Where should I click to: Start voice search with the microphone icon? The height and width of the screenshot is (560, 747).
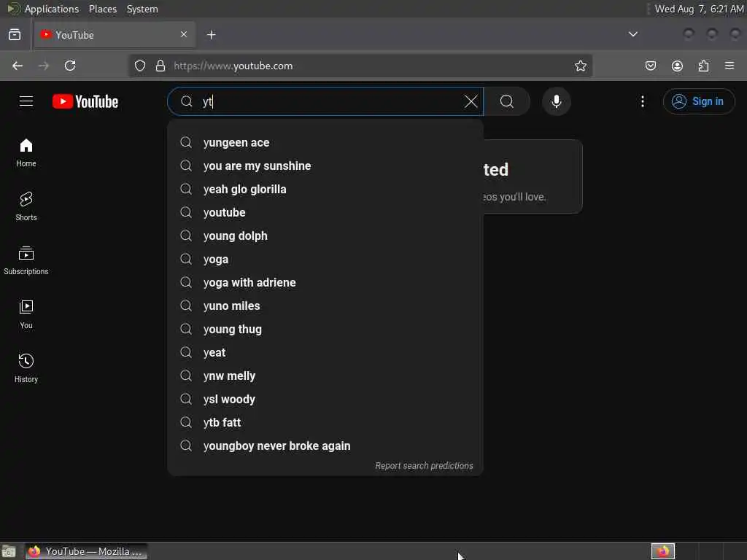557,101
